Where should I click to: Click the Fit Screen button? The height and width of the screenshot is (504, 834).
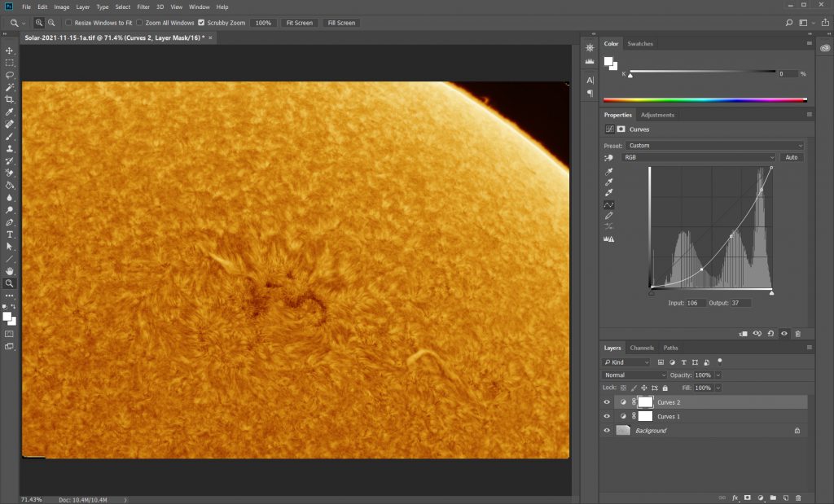tap(299, 23)
